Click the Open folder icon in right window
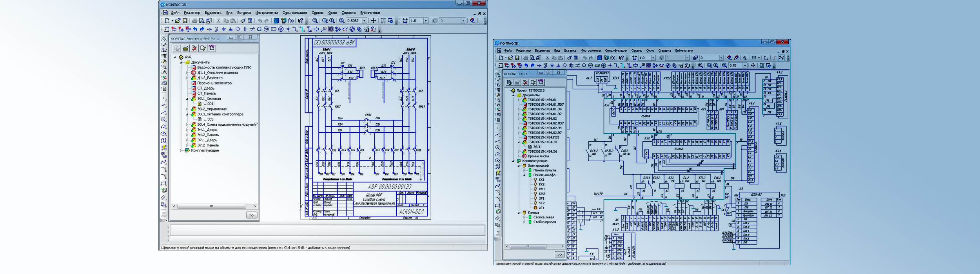The height and width of the screenshot is (274, 980). pyautogui.click(x=510, y=58)
